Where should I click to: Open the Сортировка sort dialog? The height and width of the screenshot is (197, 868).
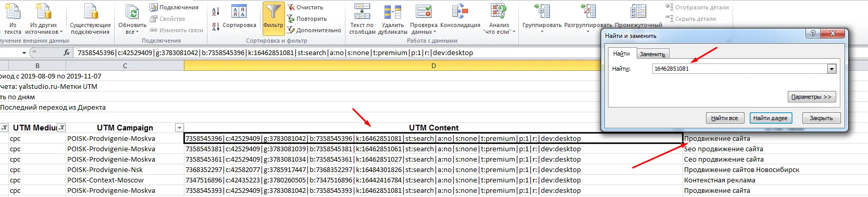(239, 16)
